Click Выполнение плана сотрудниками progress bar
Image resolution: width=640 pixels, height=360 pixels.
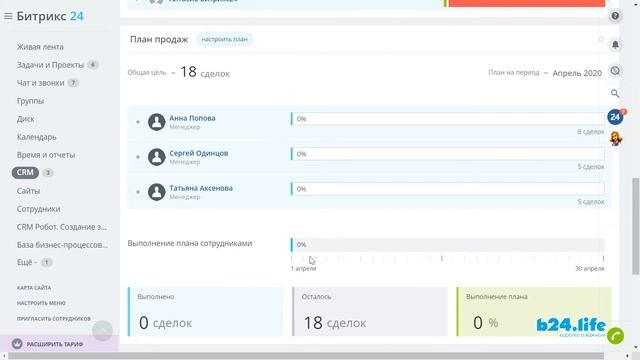(448, 244)
